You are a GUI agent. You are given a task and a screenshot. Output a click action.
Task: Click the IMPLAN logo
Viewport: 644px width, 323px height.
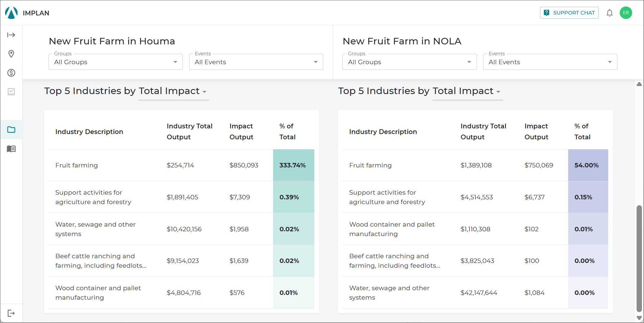click(x=27, y=13)
